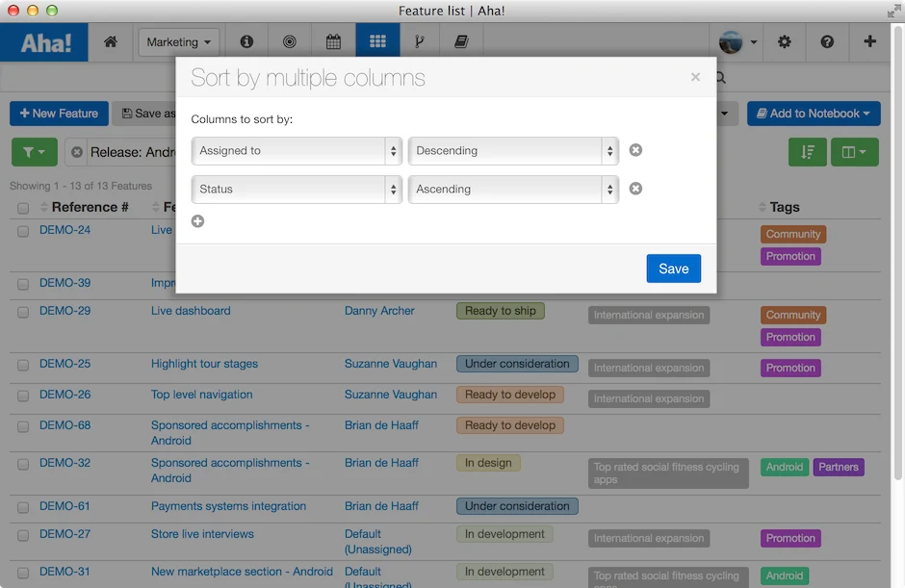This screenshot has height=588, width=905.
Task: Open the Store live interviews feature
Action: [202, 534]
